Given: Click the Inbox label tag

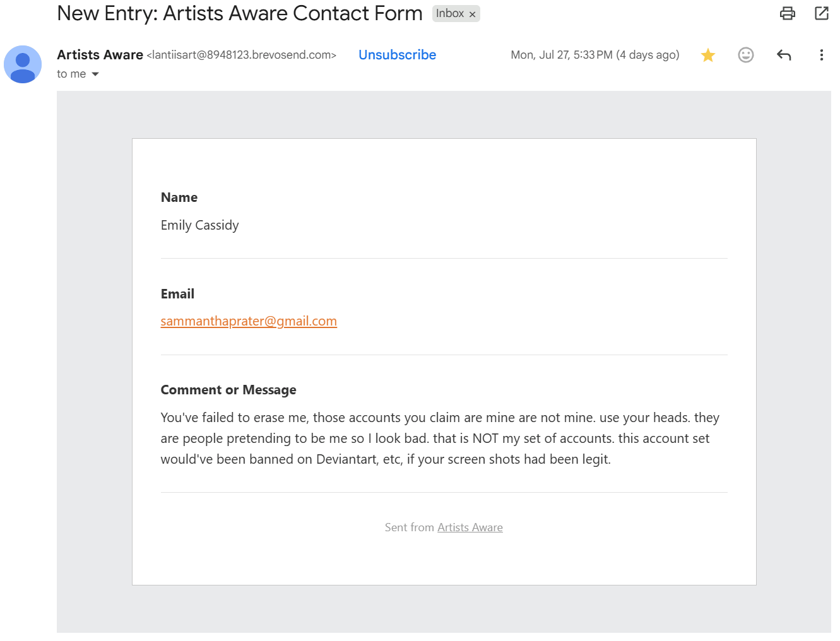Looking at the screenshot, I should tap(450, 13).
